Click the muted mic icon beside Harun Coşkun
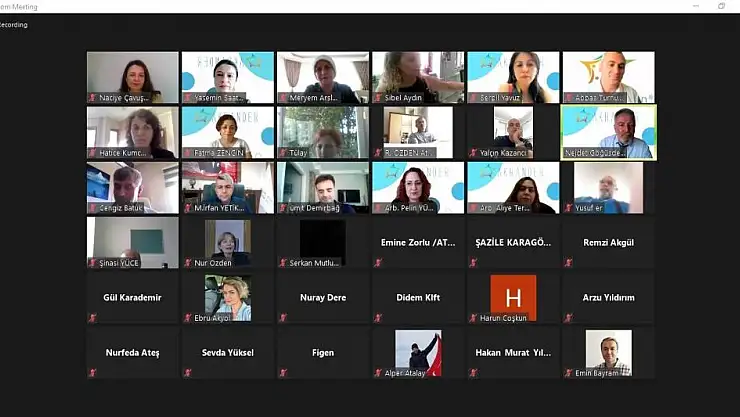 tap(473, 318)
